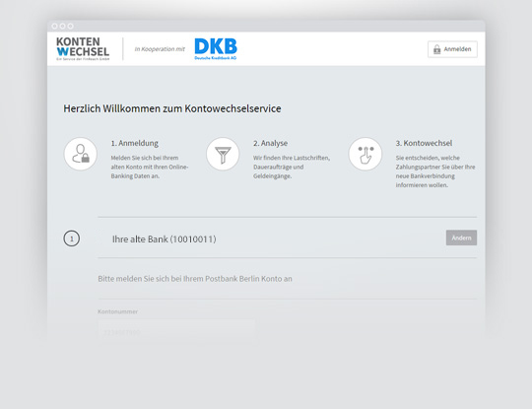
Task: Click the heading '1. Anmeldung'
Action: [134, 143]
